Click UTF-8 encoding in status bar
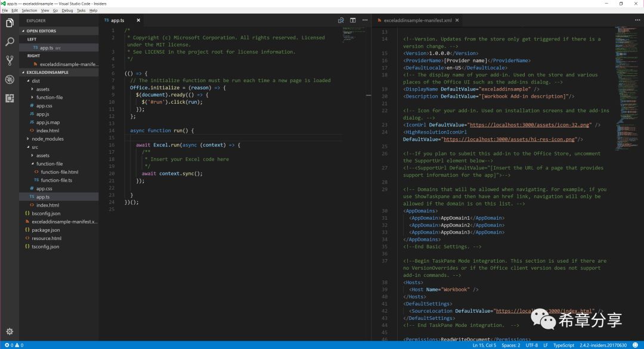Screen dimensions: 644x349 531,345
